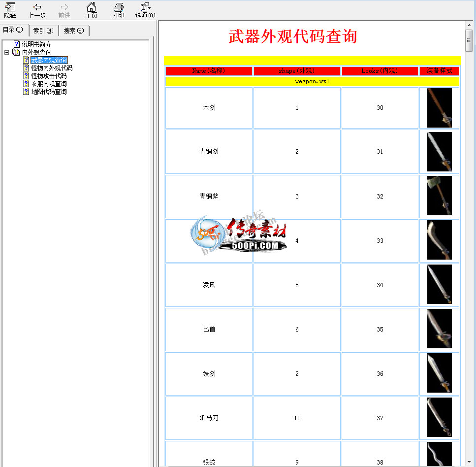476x467 pixels.
Task: Select the 武器内观查询 topic
Action: tap(49, 60)
